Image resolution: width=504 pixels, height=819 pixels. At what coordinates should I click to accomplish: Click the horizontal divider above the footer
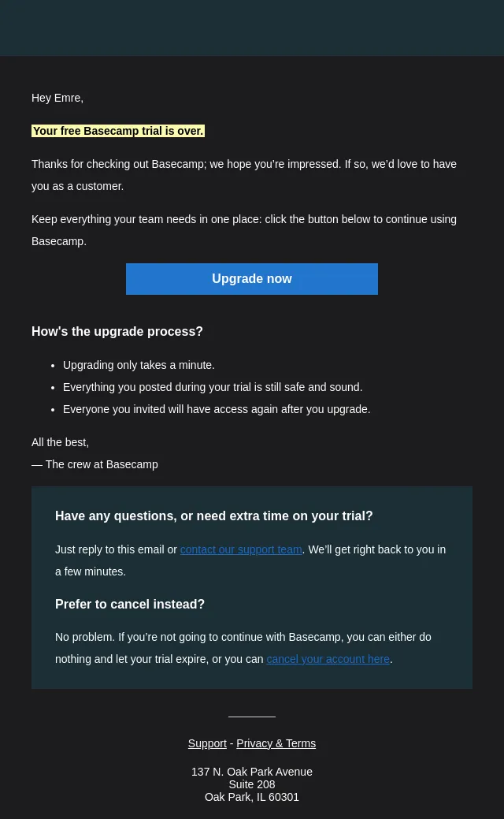(x=252, y=717)
